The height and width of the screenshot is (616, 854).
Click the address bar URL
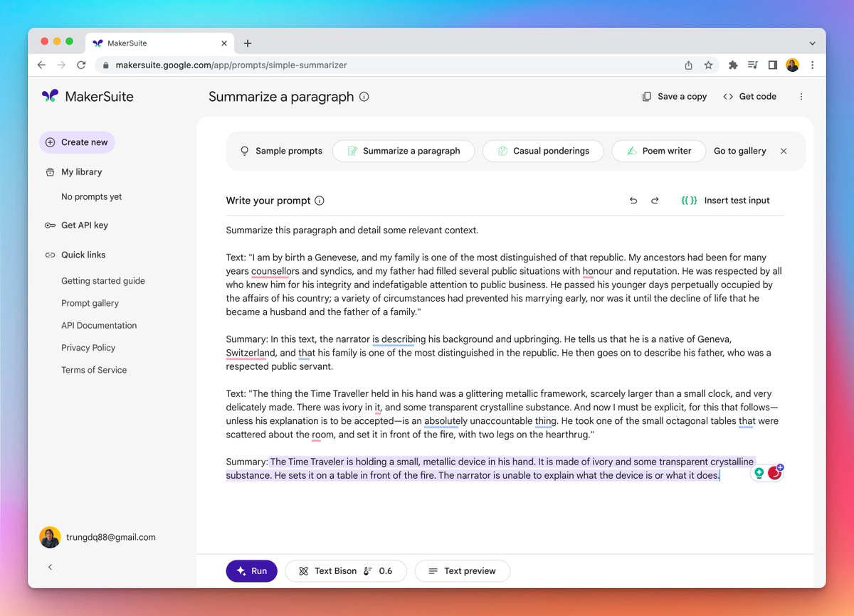click(231, 65)
